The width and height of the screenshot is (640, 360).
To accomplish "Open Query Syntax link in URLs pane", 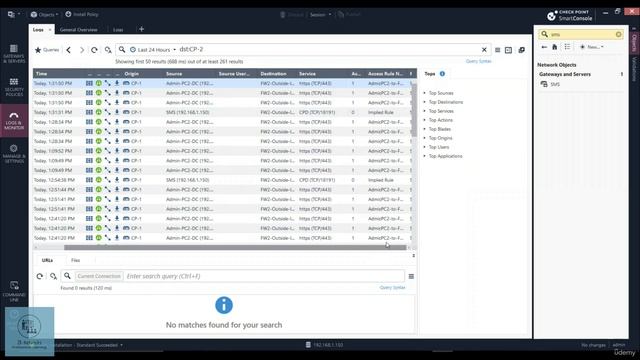I will pyautogui.click(x=392, y=288).
